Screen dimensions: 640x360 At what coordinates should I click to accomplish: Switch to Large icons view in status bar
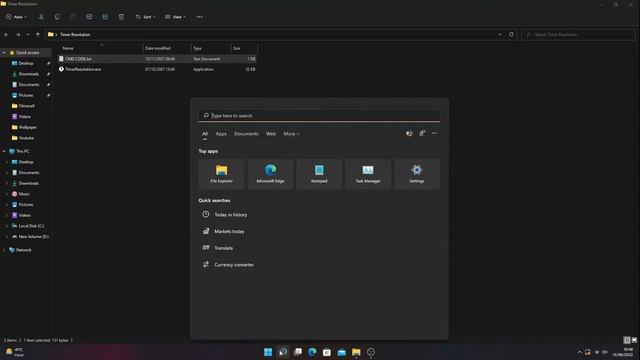pos(634,340)
